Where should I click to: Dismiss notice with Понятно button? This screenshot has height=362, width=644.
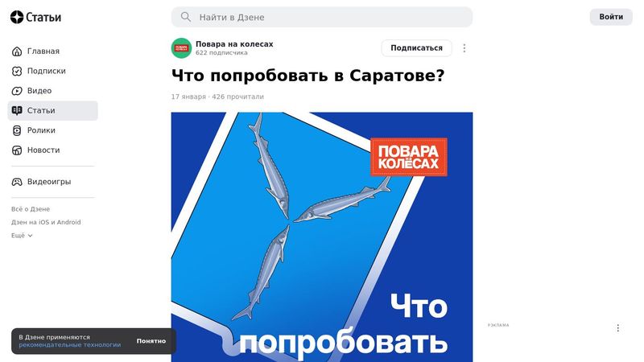151,341
